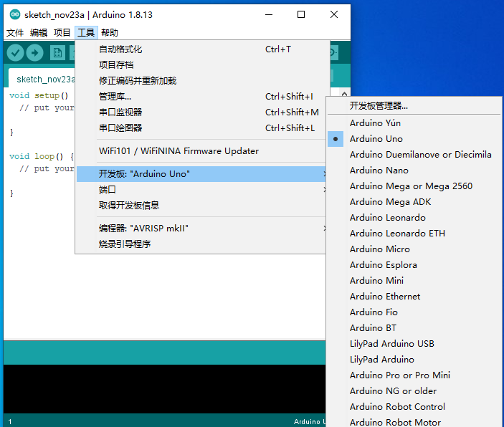Close the 工具 menu from menu bar
The width and height of the screenshot is (504, 427).
pos(86,32)
